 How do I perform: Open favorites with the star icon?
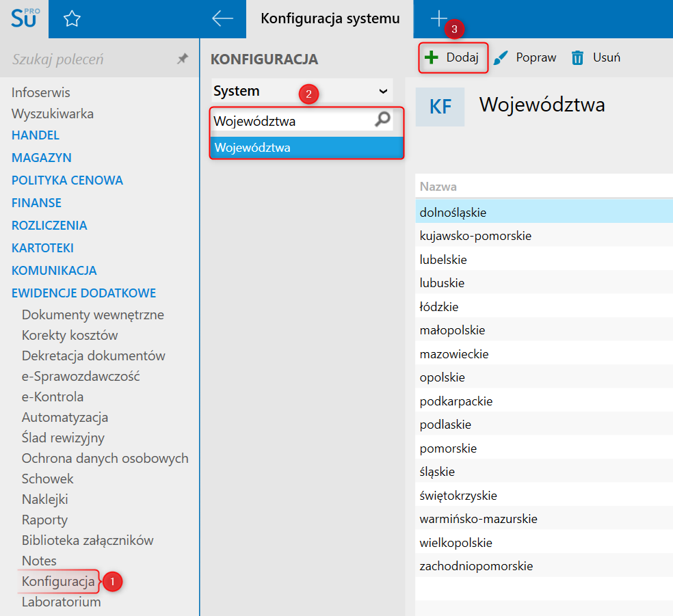pyautogui.click(x=72, y=19)
